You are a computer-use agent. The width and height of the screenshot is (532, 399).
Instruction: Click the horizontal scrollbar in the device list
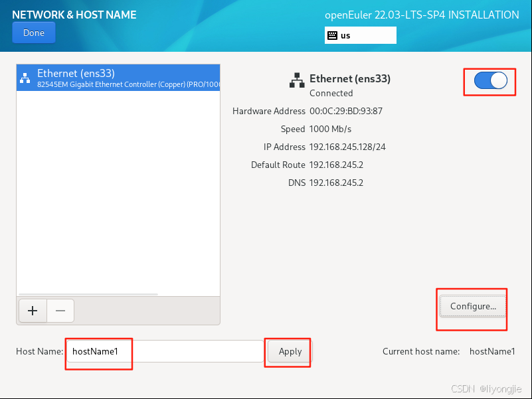click(x=88, y=294)
